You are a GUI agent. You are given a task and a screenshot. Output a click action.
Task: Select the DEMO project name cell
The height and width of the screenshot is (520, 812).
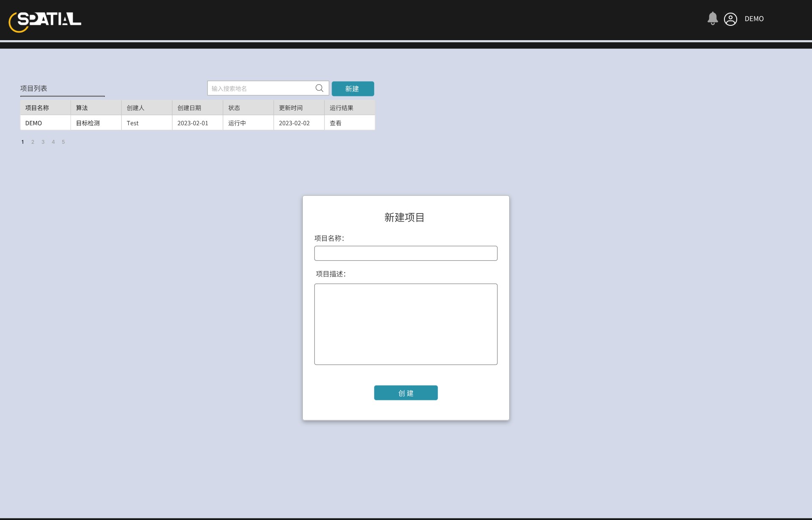coord(45,123)
